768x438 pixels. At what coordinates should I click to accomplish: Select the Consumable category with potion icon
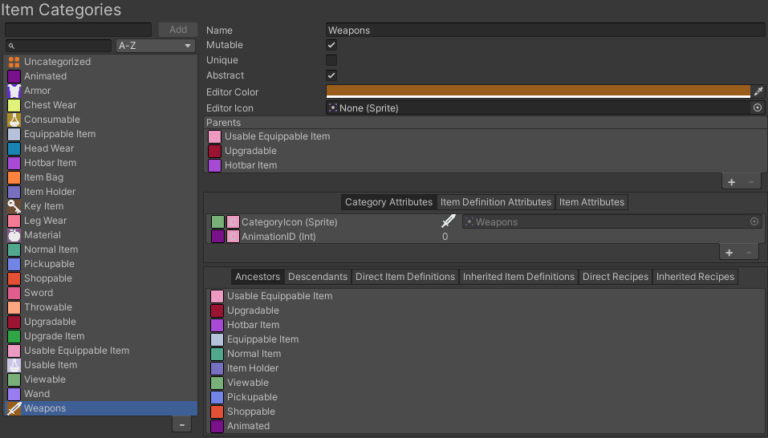click(x=50, y=120)
